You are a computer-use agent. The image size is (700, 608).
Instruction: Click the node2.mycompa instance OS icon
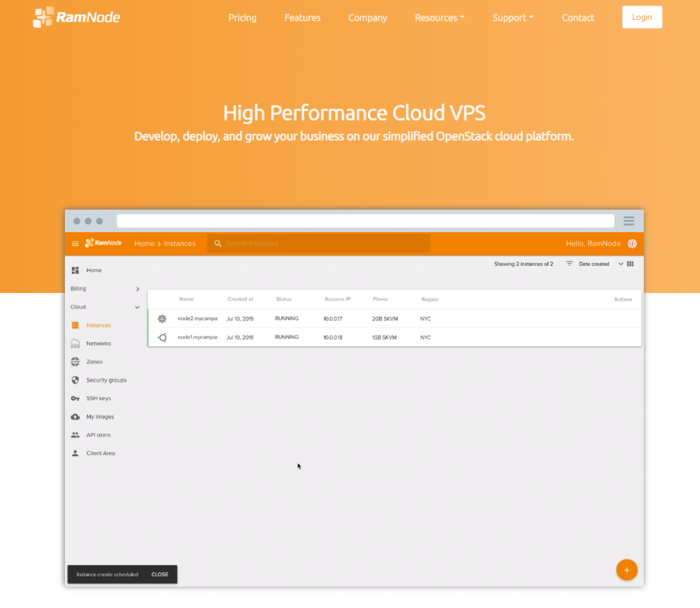click(162, 318)
